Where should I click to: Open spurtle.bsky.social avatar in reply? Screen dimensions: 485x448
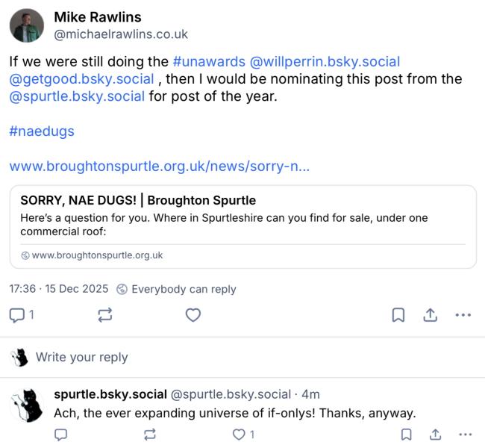(x=27, y=405)
